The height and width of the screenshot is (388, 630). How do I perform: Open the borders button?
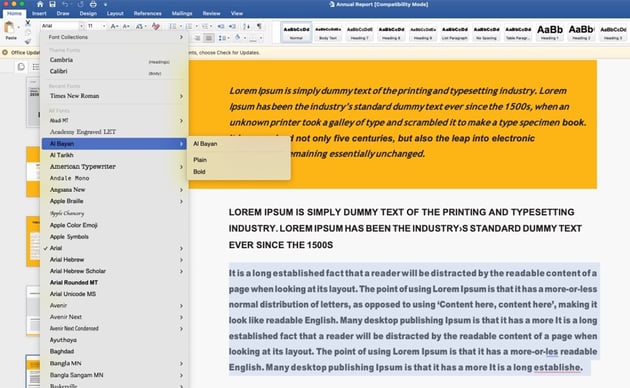[253, 39]
